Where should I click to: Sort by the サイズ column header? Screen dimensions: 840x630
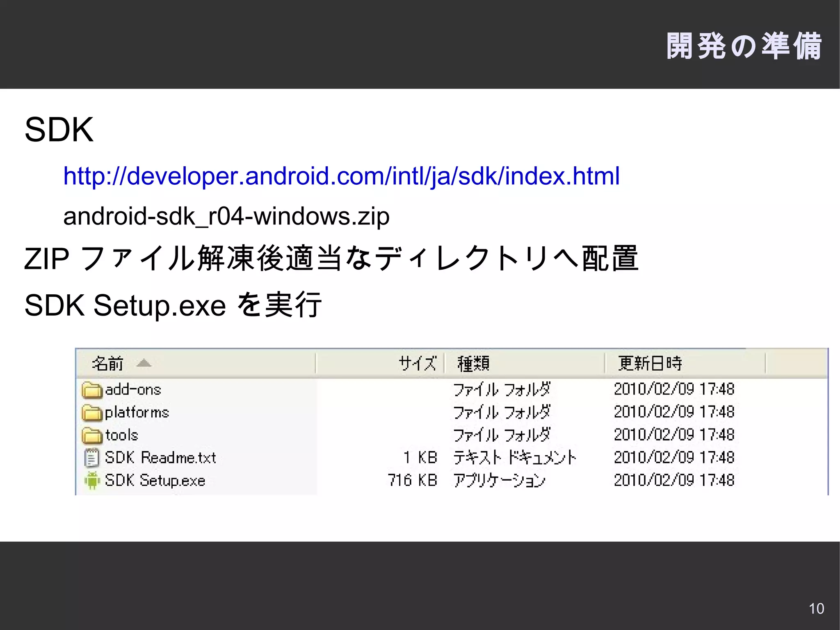[380, 363]
